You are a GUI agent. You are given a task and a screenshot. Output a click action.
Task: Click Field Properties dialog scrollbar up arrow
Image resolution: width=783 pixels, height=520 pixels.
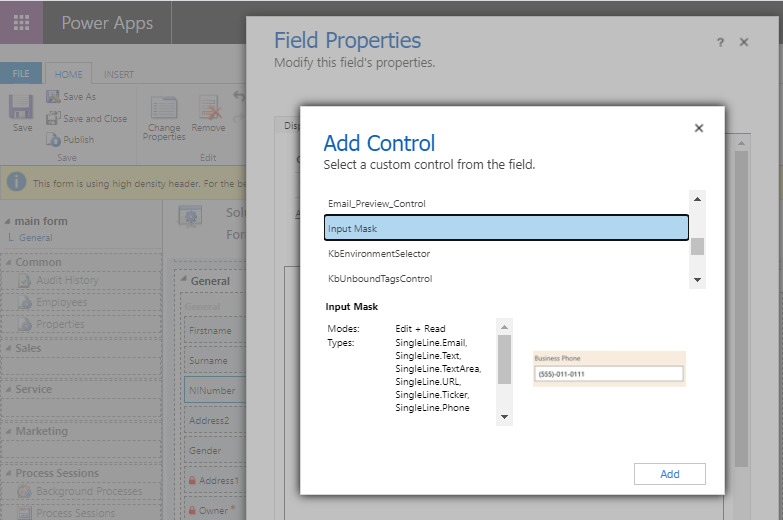[742, 143]
